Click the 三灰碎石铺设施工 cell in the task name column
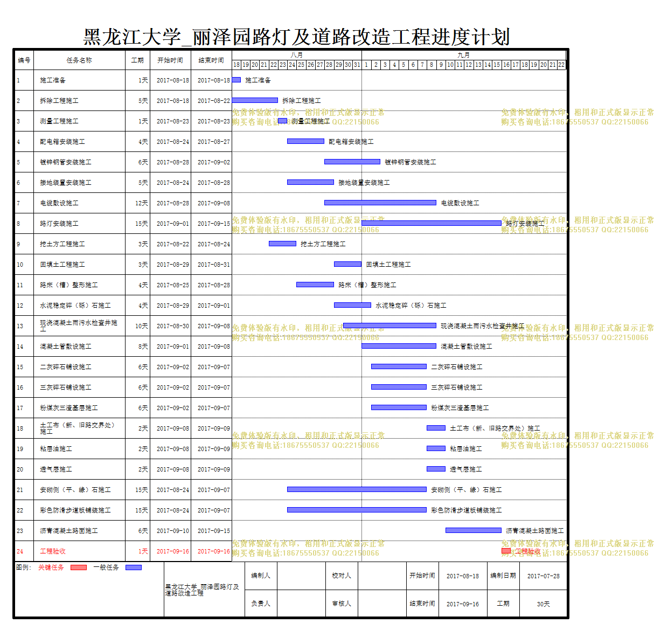The image size is (654, 644). coord(79,387)
